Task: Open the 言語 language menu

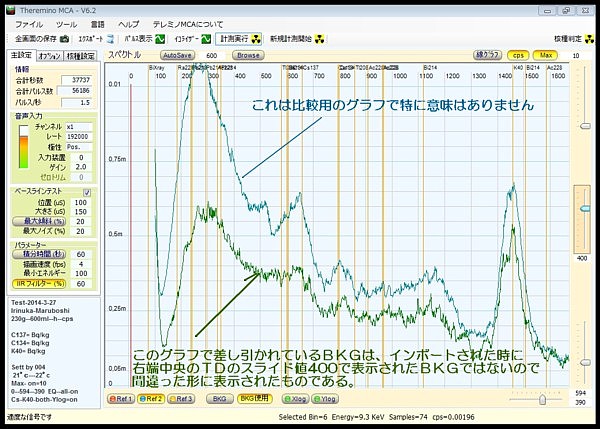Action: click(97, 24)
